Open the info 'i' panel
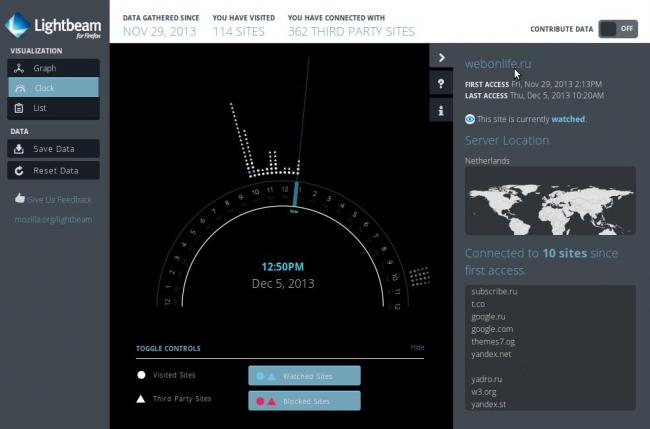The image size is (650, 429). (441, 110)
